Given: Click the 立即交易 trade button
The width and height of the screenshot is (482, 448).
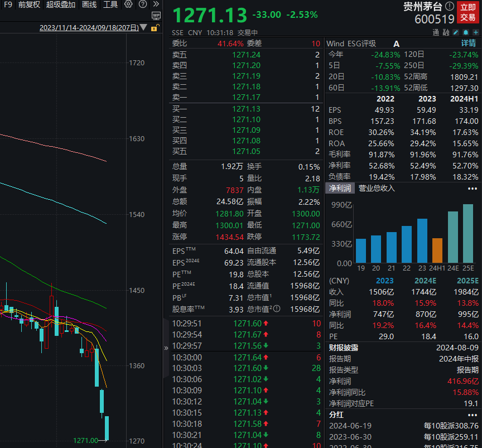Looking at the screenshot, I should coord(468,12).
